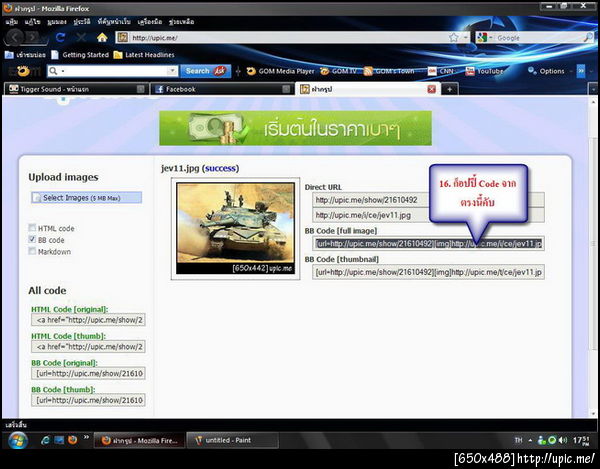This screenshot has height=469, width=600.
Task: Click the BB Code thumbnail field
Action: coord(428,272)
